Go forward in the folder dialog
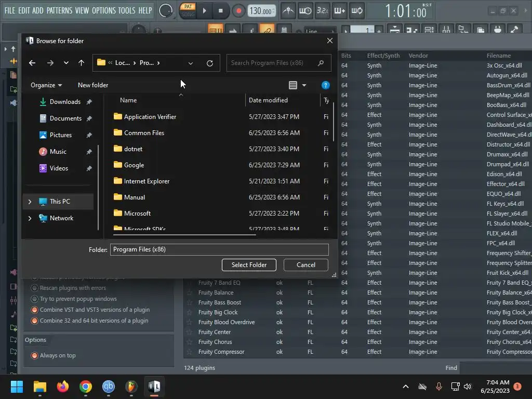This screenshot has height=399, width=532. 50,63
